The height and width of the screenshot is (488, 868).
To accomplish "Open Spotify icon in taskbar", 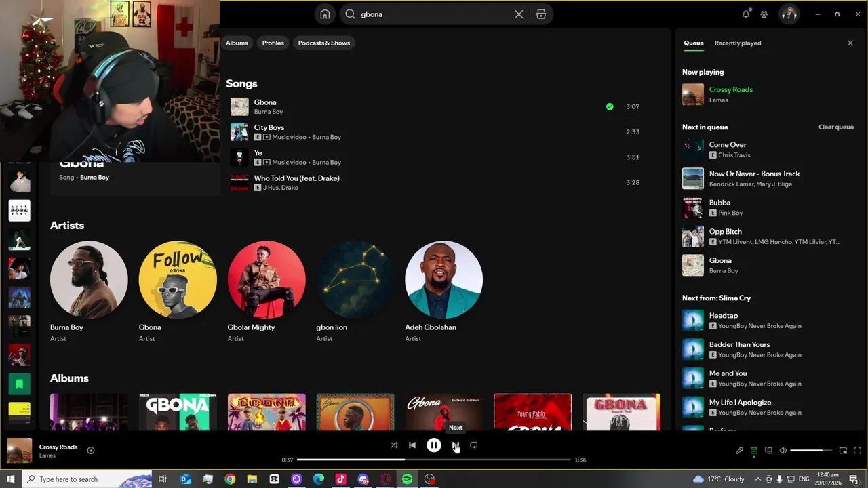I will 407,479.
